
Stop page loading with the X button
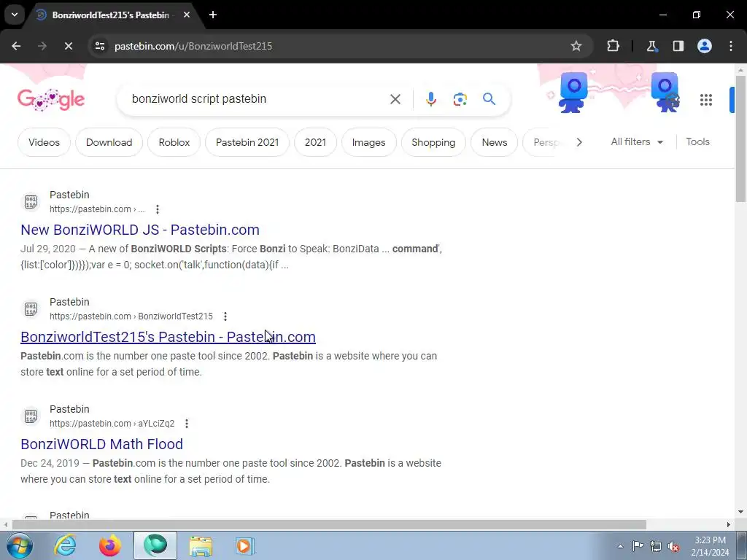point(68,46)
